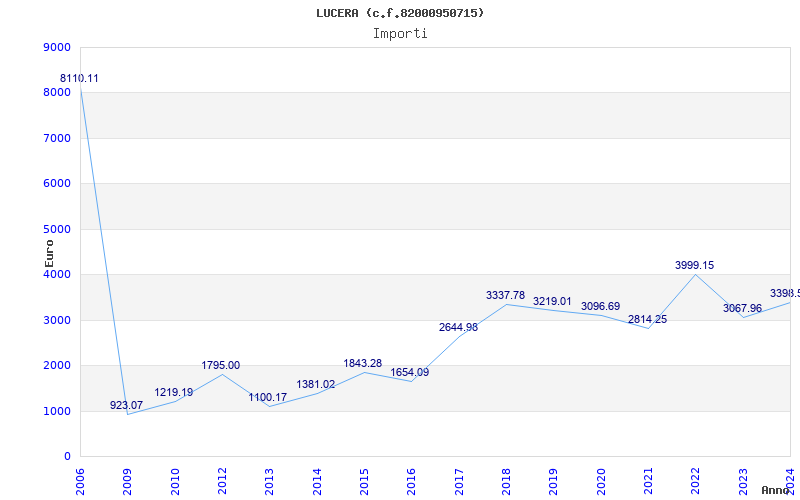Image resolution: width=800 pixels, height=500 pixels.
Task: Select year 2015 on the x-axis
Action: click(364, 482)
